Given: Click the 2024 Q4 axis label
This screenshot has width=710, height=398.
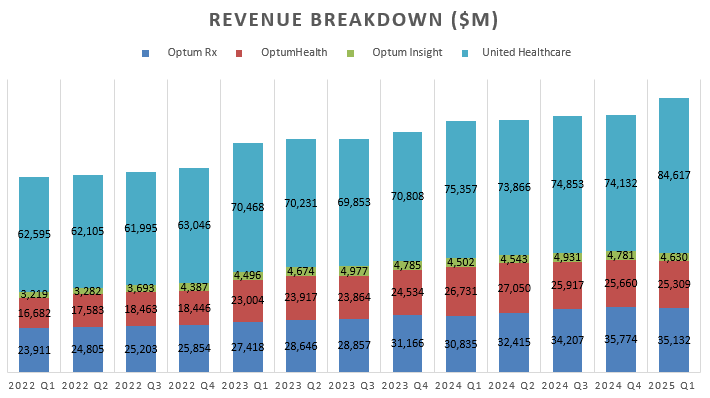Looking at the screenshot, I should point(618,386).
